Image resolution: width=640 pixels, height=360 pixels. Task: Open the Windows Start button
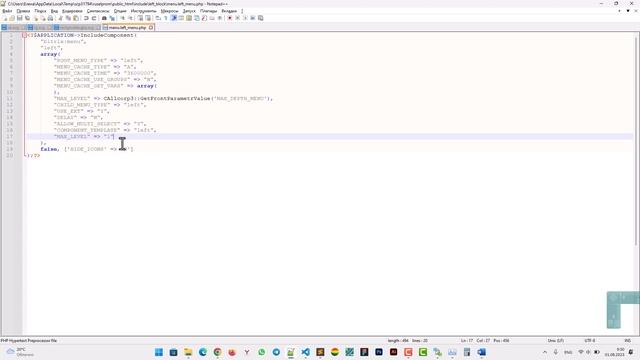[x=159, y=352]
